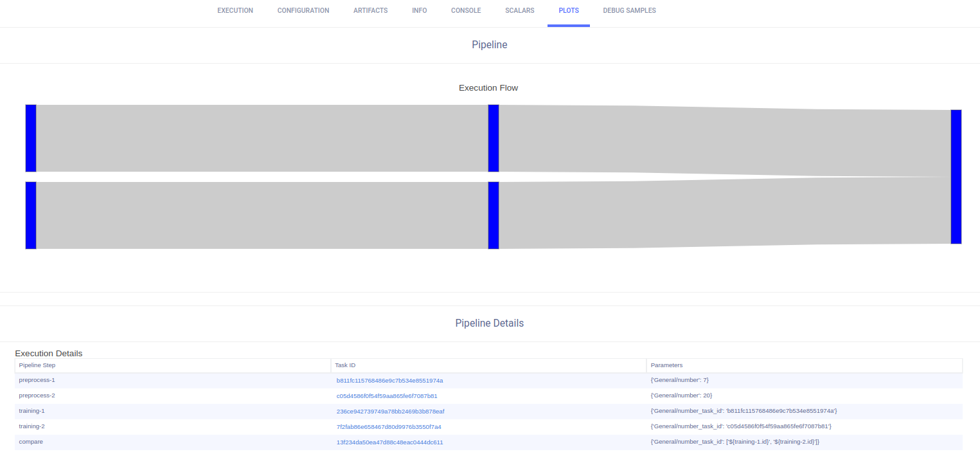
Task: Open the SCALARS tab
Action: click(x=519, y=11)
